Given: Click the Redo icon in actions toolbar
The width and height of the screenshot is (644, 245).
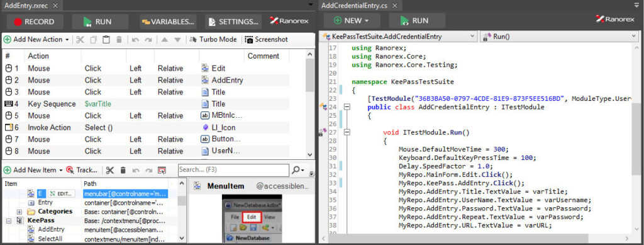Looking at the screenshot, I should click(148, 40).
